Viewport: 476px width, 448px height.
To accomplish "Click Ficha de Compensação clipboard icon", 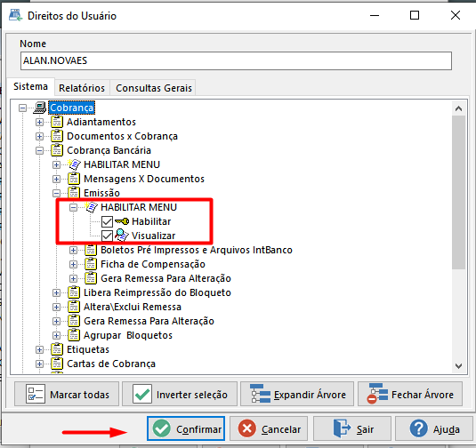I will (91, 264).
